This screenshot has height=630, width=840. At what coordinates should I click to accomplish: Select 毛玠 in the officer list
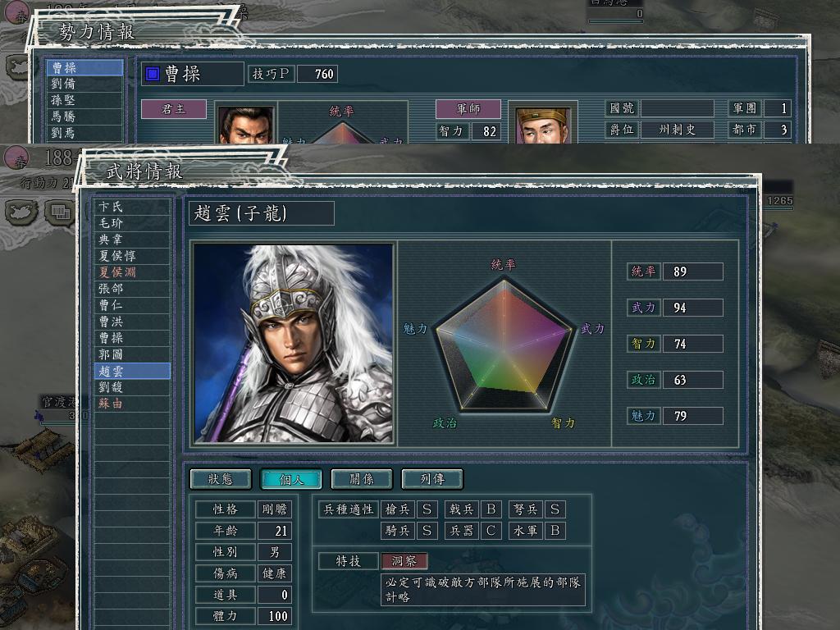132,223
